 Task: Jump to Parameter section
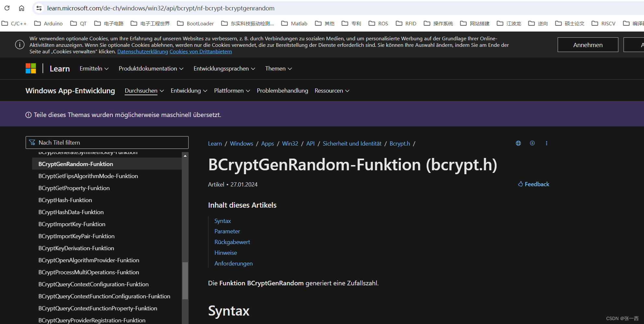point(227,231)
